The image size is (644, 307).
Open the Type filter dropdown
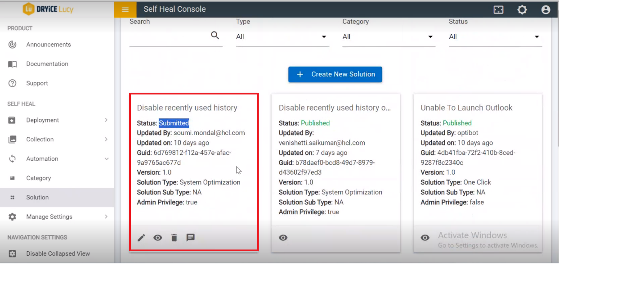click(x=324, y=37)
